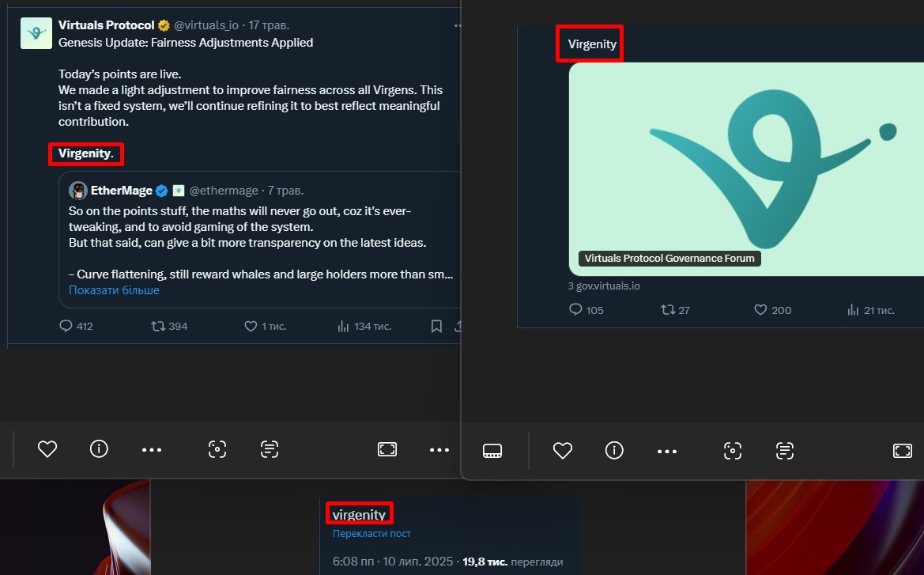924x575 pixels.
Task: Open the Virtuals Protocol account name
Action: (106, 25)
